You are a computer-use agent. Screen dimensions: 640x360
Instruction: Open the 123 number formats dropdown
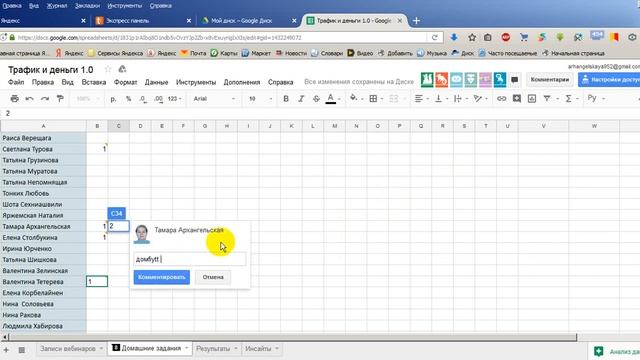175,99
